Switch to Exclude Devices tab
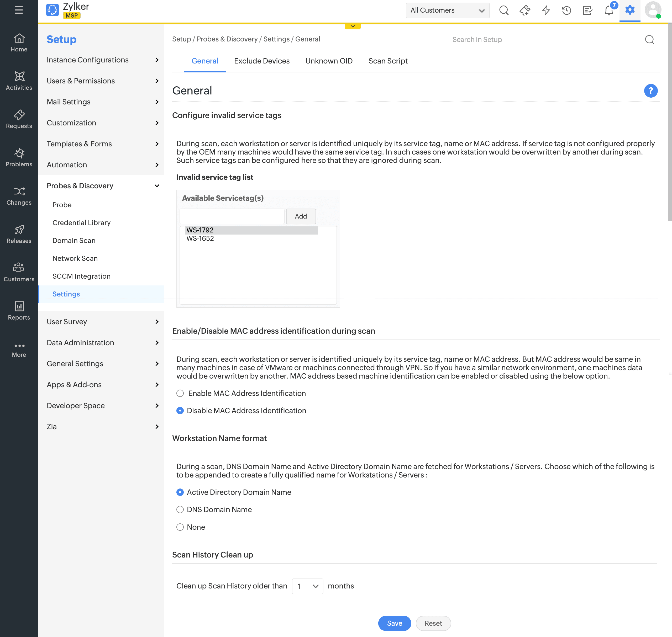Screen dimensions: 672x637 262,61
